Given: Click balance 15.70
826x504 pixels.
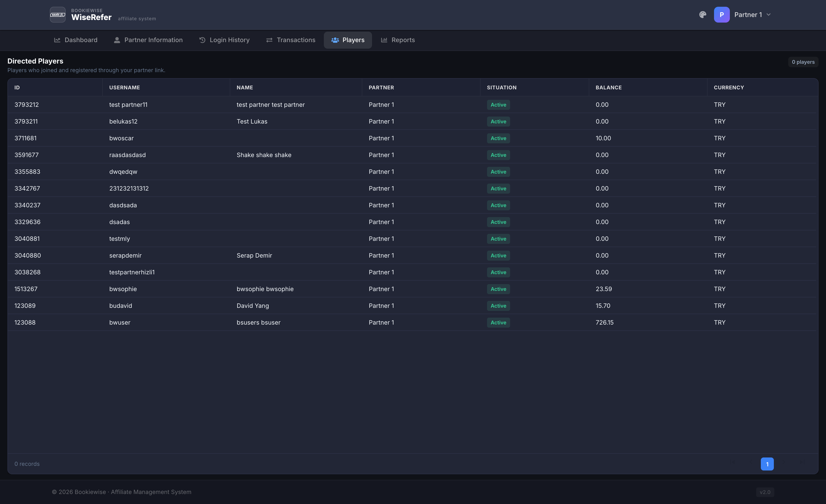Looking at the screenshot, I should (603, 306).
